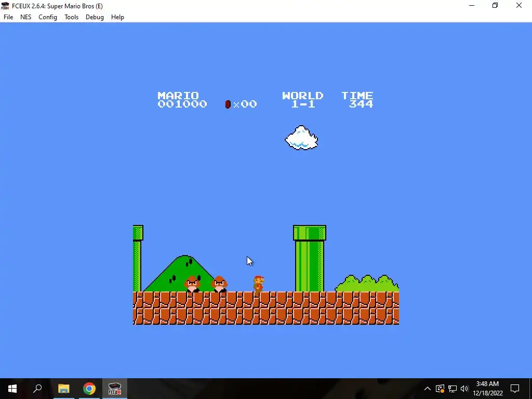
Task: Close the FCEUX window
Action: click(519, 5)
